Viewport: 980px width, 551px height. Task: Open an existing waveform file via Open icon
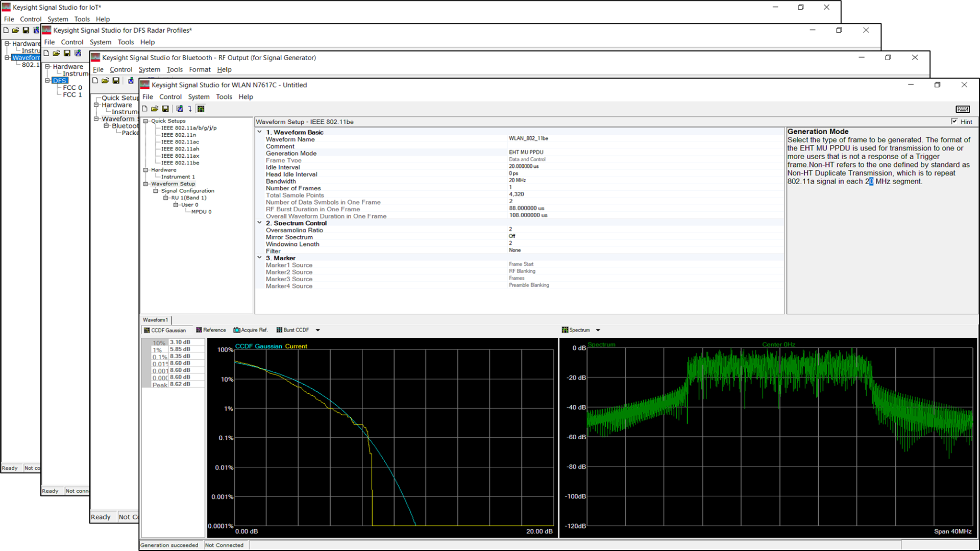click(155, 109)
